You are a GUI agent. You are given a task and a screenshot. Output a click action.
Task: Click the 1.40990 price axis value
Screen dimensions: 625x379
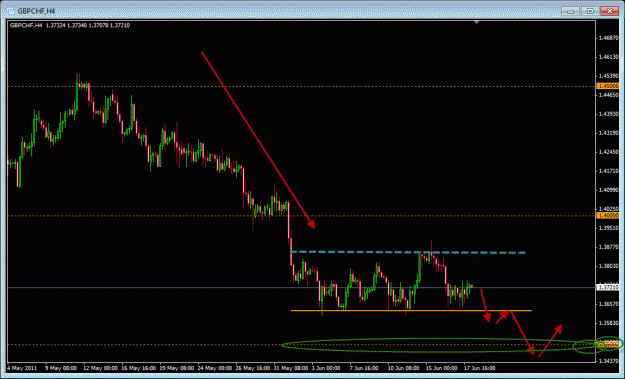tap(609, 190)
